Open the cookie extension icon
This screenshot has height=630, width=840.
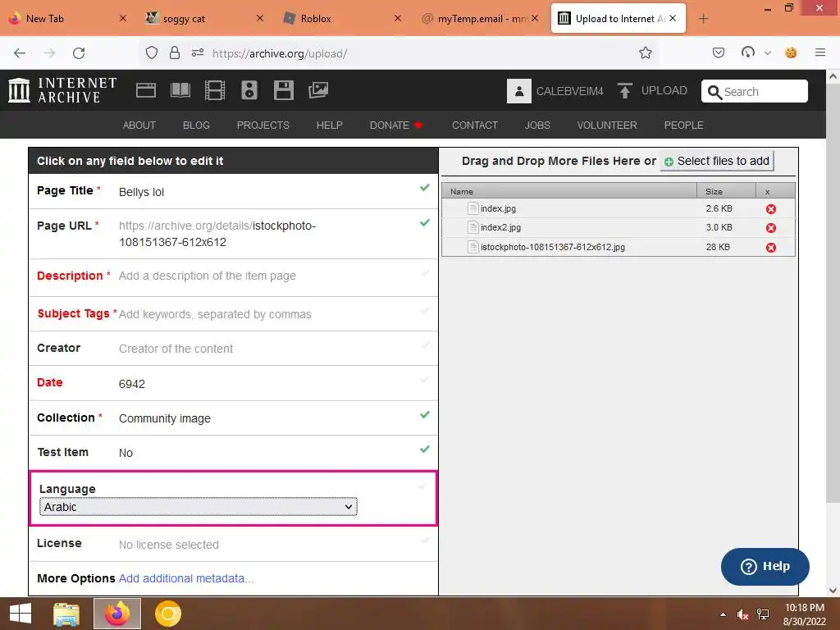(791, 52)
